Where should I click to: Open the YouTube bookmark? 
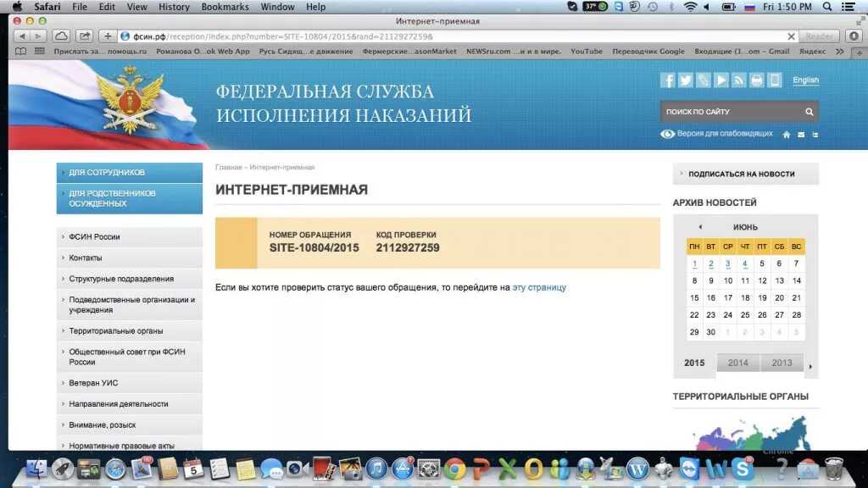coord(587,52)
